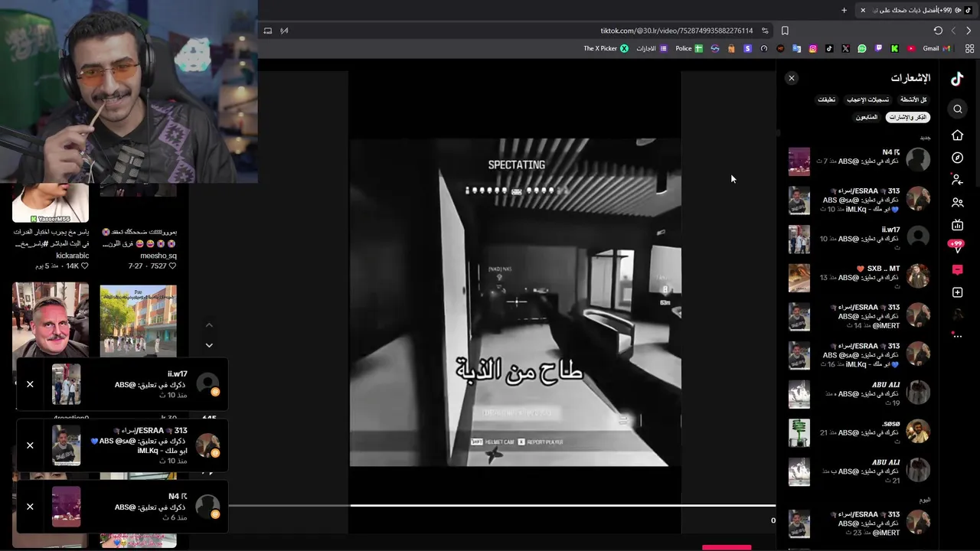The image size is (980, 551).
Task: Reload the page with the refresh icon
Action: pos(938,31)
